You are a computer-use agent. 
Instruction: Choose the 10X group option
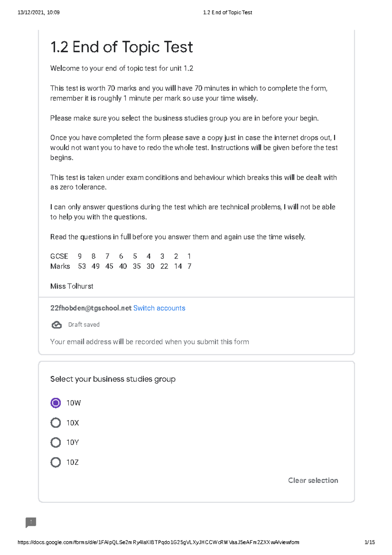[56, 423]
